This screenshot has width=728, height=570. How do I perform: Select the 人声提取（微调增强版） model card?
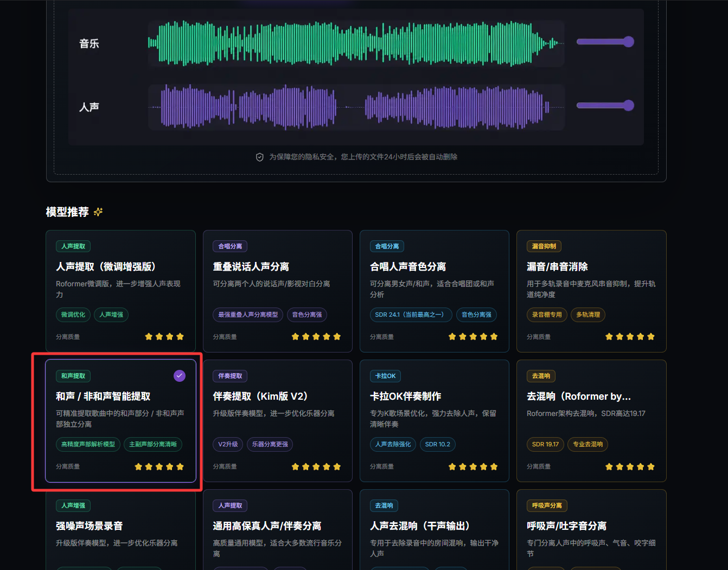tap(120, 291)
